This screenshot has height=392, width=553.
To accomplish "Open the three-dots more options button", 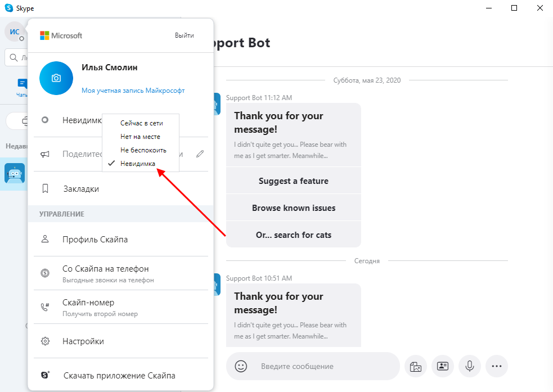I will (496, 366).
